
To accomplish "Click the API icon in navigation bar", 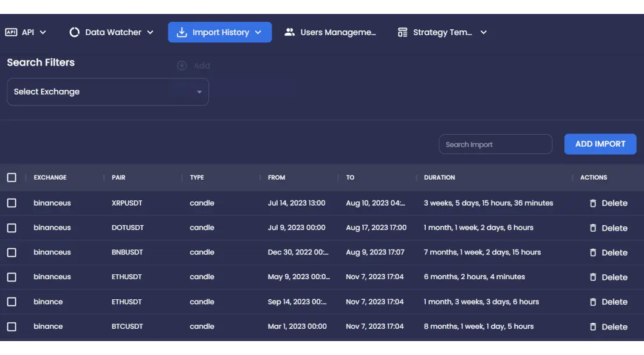I will pos(11,32).
